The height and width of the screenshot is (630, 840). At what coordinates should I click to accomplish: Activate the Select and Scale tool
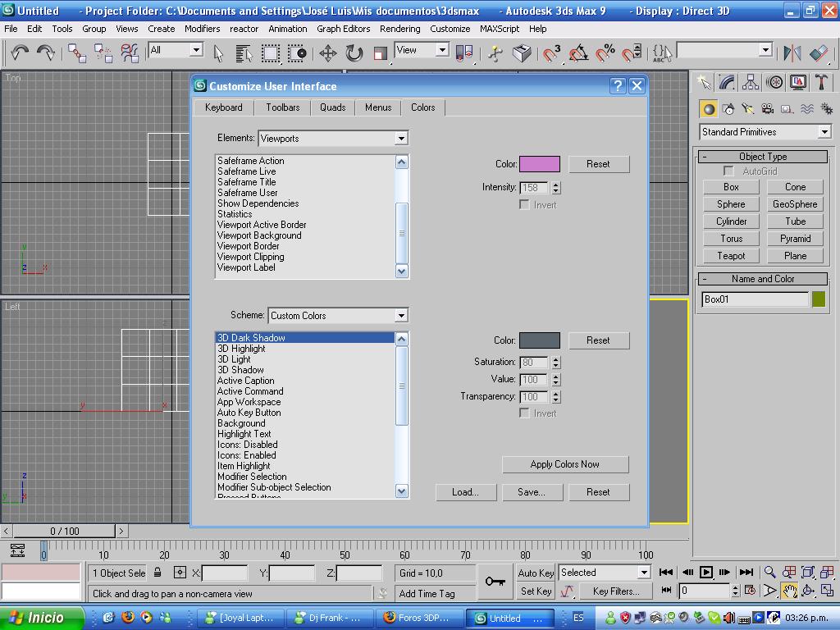(x=381, y=53)
